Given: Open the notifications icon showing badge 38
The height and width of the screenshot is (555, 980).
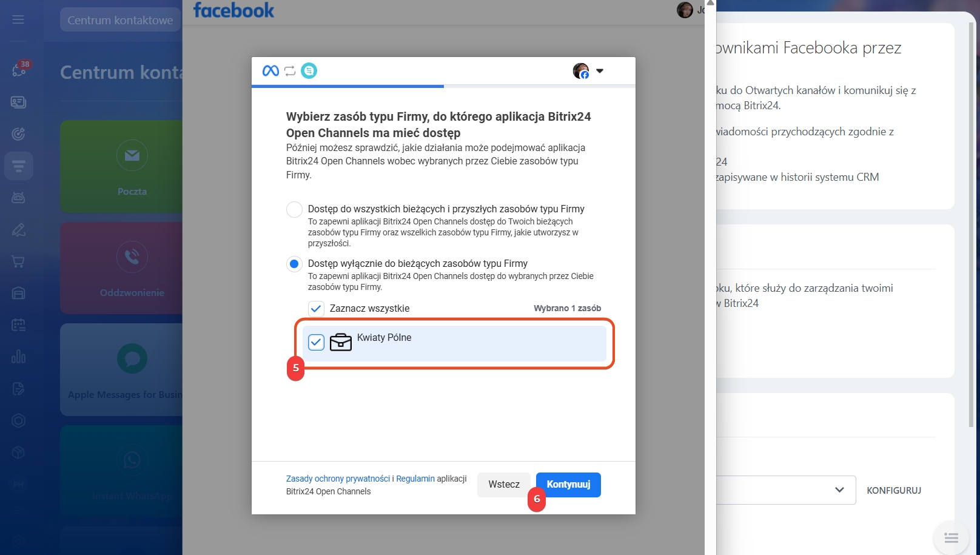Looking at the screenshot, I should click(19, 70).
